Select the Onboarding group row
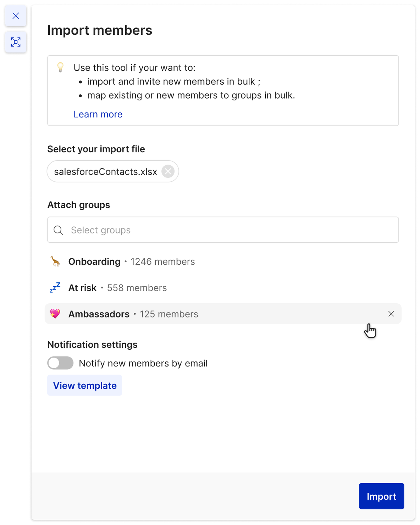Image resolution: width=420 pixels, height=525 pixels. tap(223, 261)
